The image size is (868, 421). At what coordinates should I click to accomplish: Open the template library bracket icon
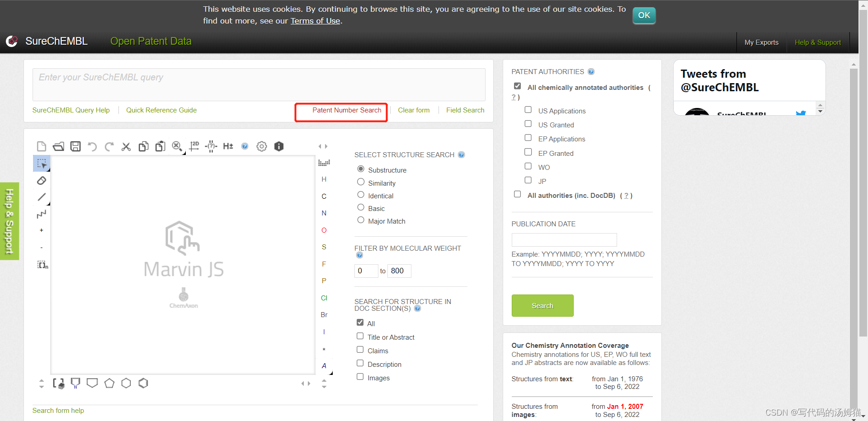(59, 384)
